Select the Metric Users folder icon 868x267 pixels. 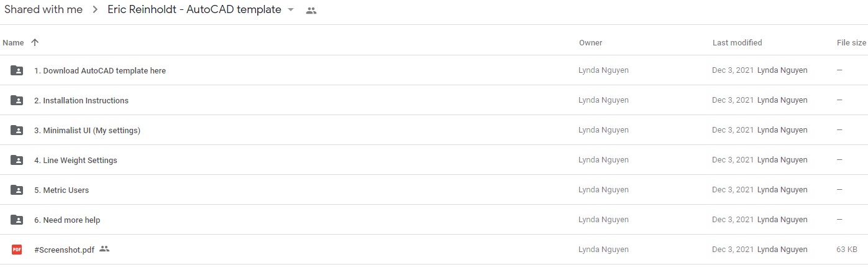pyautogui.click(x=17, y=190)
